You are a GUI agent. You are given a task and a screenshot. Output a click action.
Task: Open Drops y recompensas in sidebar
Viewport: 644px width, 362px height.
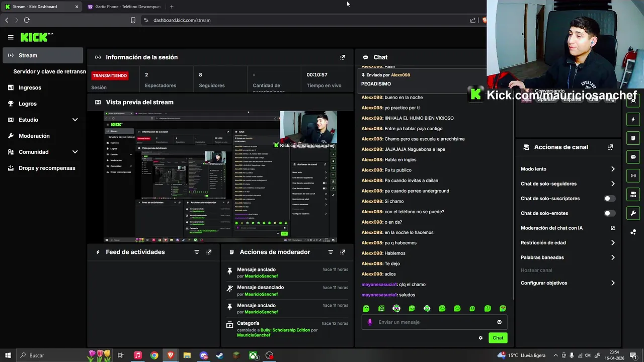point(43,168)
